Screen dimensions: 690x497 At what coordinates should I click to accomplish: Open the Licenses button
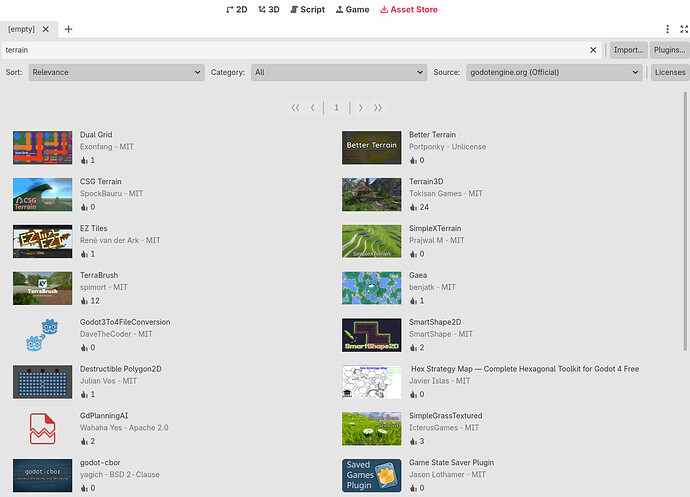670,72
